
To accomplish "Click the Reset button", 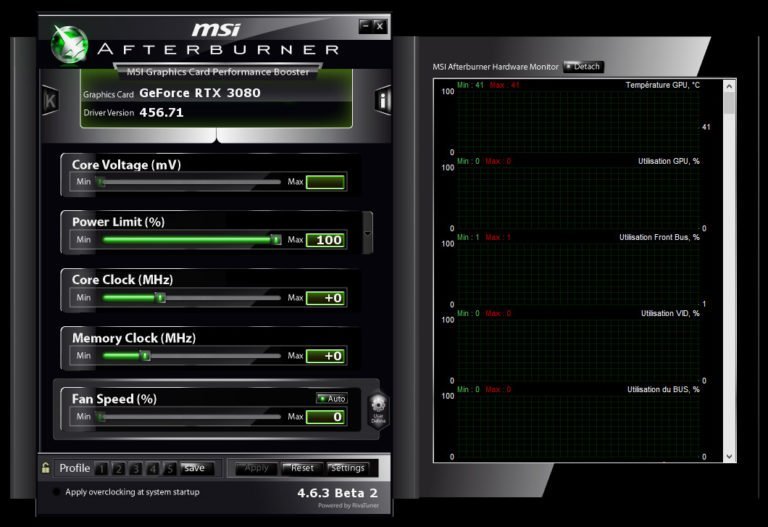I will point(302,468).
